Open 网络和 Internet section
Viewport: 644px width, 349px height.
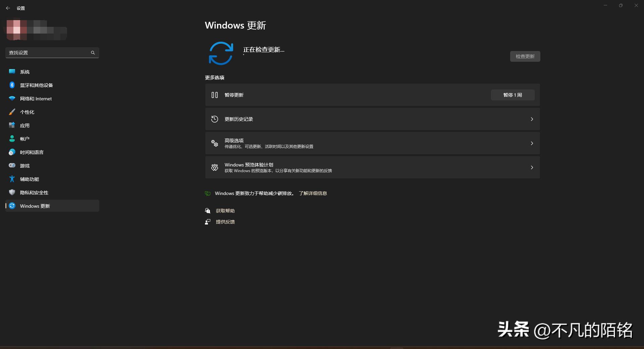point(52,98)
